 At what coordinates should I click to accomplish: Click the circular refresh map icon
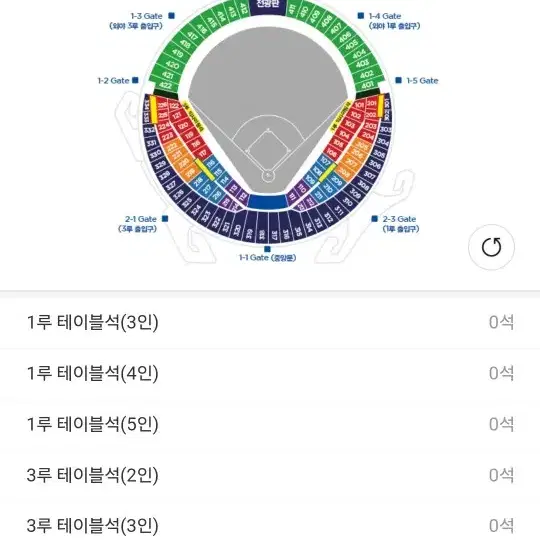click(491, 247)
